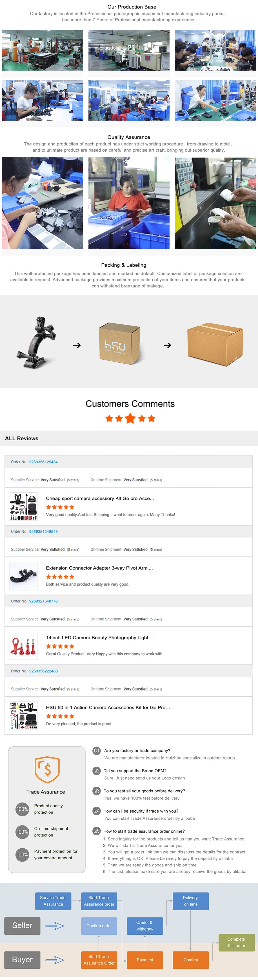Click the red LED light product thumbnail
This screenshot has height=980, width=258.
tap(24, 646)
